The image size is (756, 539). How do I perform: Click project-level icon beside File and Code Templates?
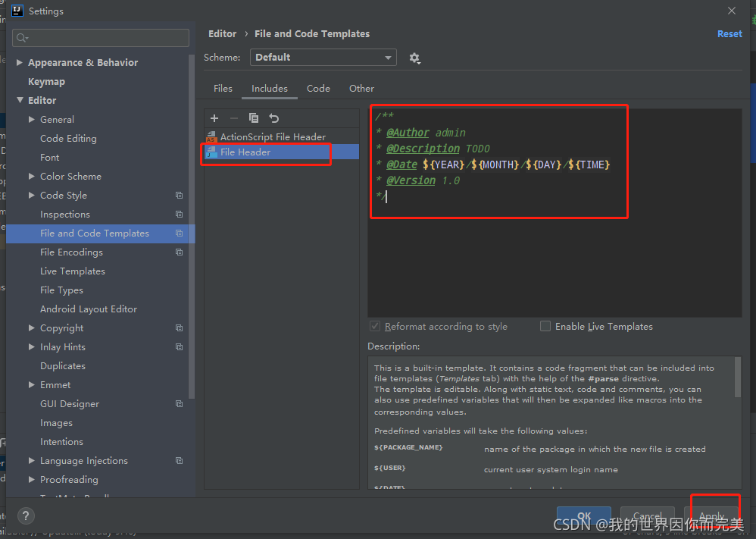click(x=179, y=233)
